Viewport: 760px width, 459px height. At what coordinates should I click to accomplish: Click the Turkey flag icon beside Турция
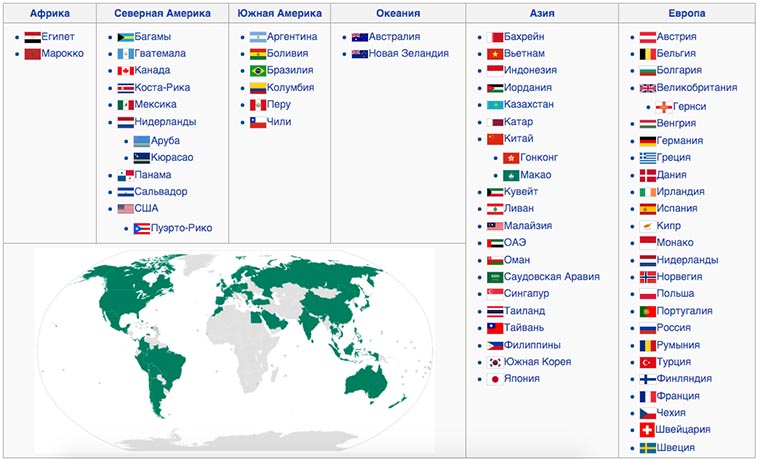[x=648, y=362]
